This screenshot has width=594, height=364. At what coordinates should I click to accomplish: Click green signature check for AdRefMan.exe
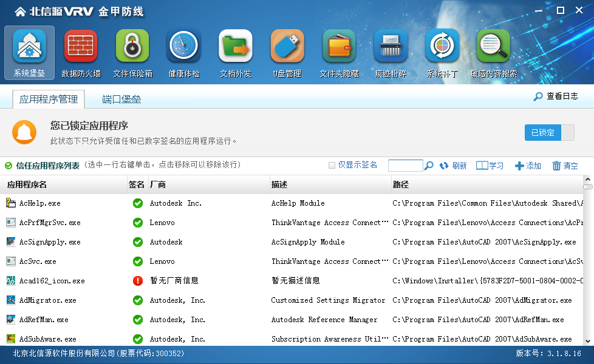click(x=138, y=320)
